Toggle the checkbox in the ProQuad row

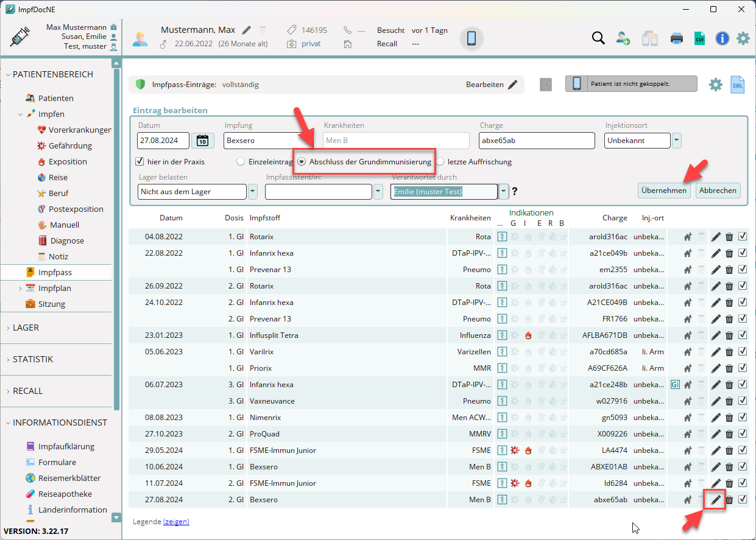(x=743, y=434)
